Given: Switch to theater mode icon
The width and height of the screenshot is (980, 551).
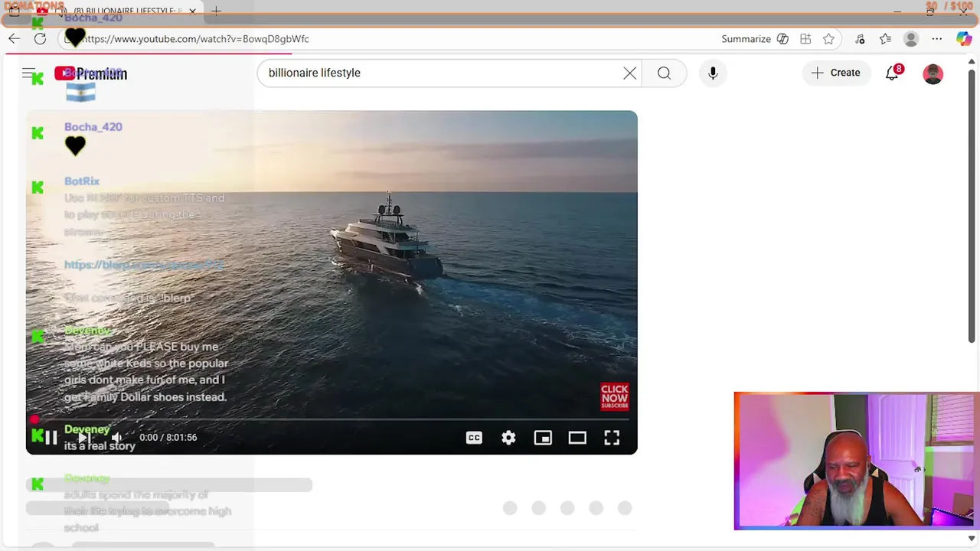Looking at the screenshot, I should 577,438.
